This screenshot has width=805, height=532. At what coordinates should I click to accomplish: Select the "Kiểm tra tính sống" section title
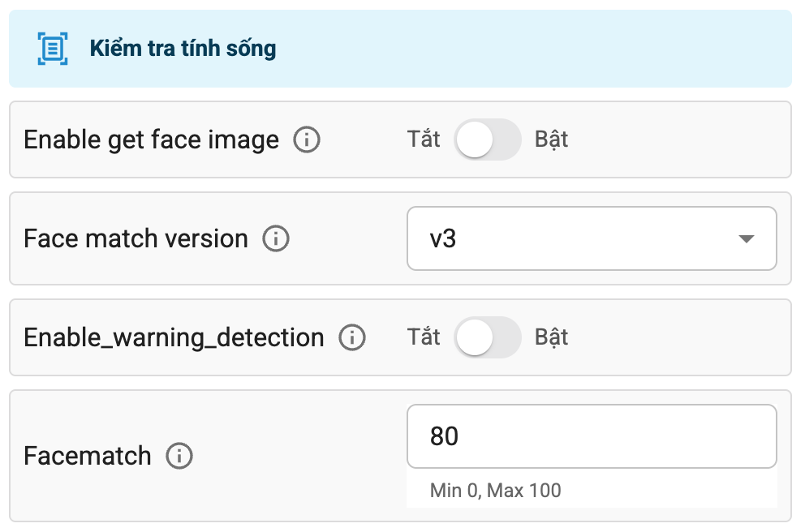click(x=183, y=49)
